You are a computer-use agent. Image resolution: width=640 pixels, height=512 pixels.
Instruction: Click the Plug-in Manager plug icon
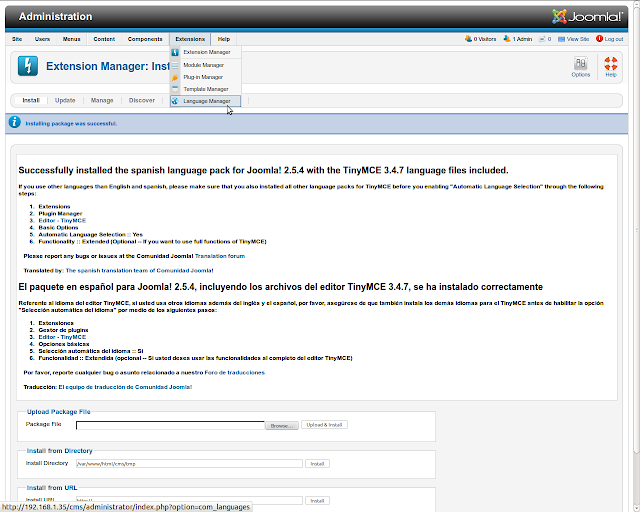click(175, 77)
